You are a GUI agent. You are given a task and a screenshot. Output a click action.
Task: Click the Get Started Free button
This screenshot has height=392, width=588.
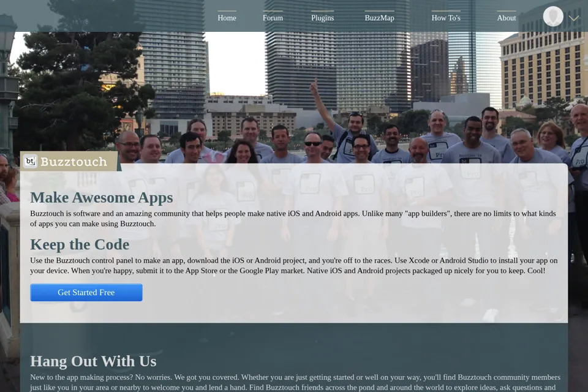(x=86, y=293)
